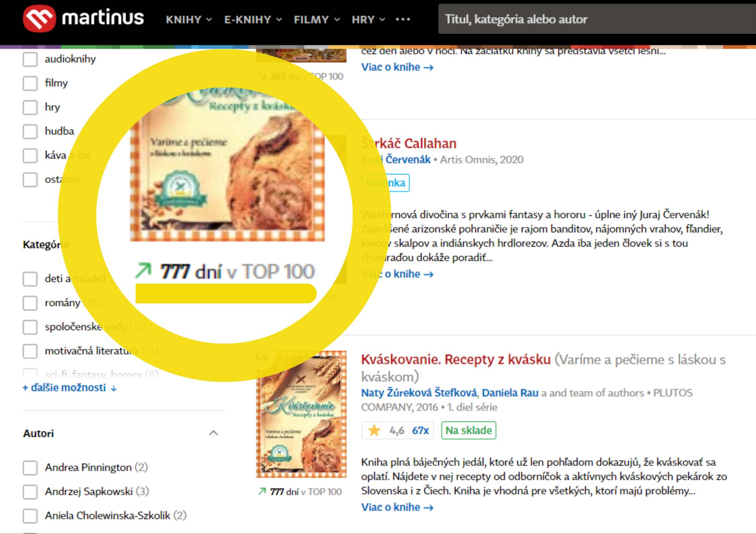Expand the KNIHY dropdown menu

click(189, 20)
